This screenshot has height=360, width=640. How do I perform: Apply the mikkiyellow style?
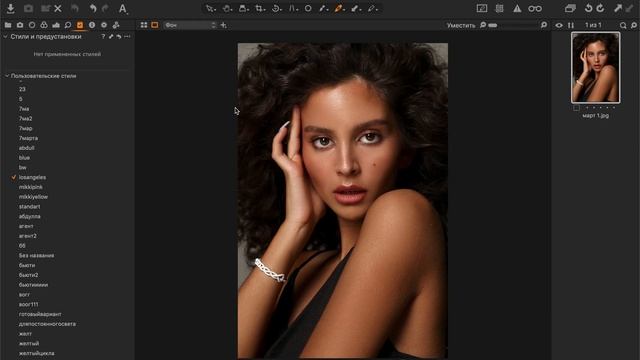(33, 197)
